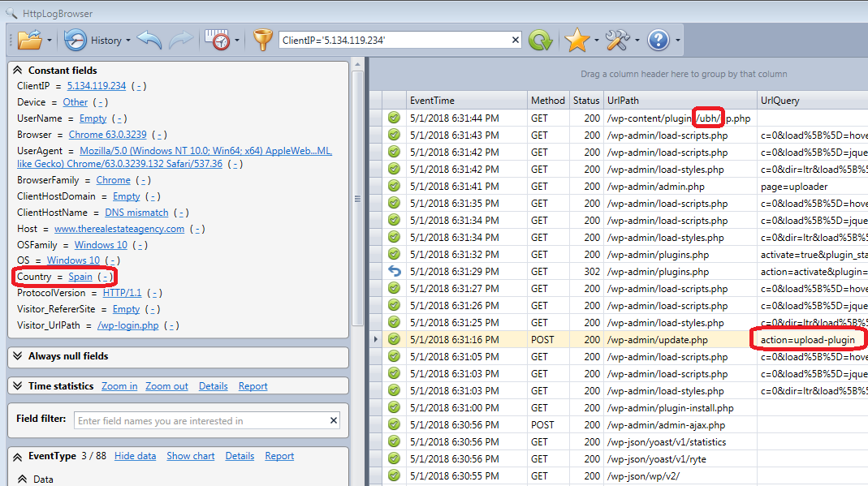Expand the Time statistics section
Screen dimensions: 868x486
tap(17, 386)
